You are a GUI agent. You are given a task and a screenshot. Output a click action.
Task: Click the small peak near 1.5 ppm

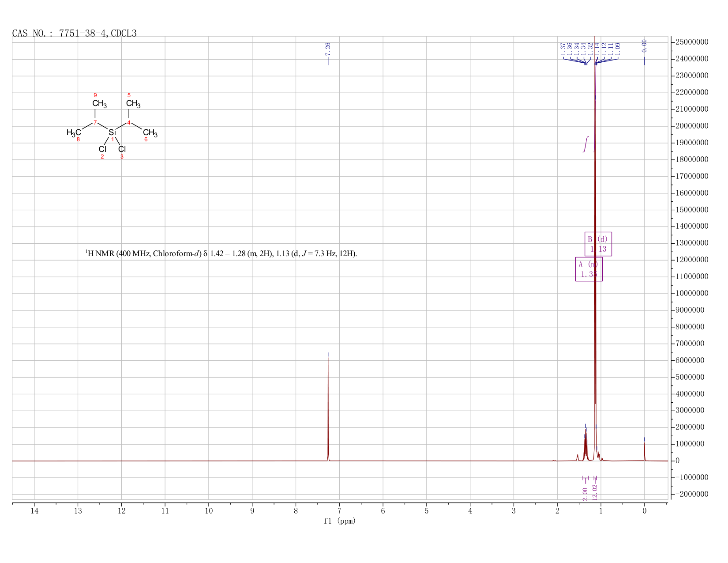(578, 457)
